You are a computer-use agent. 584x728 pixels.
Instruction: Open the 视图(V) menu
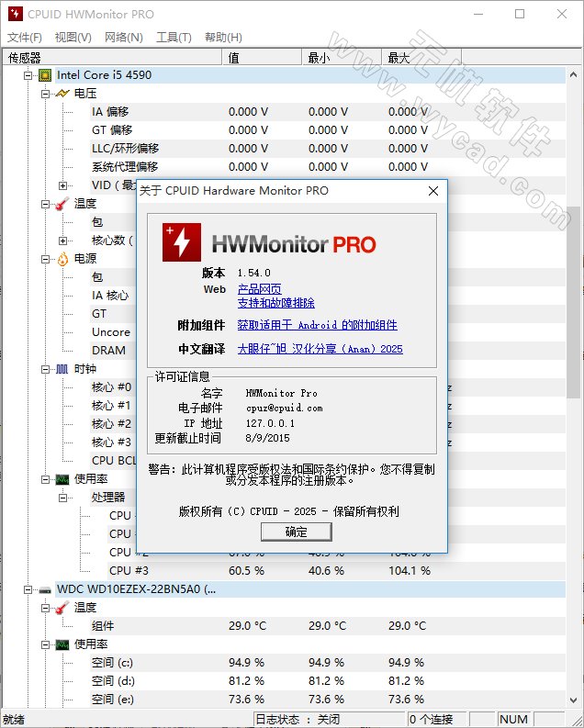[x=73, y=37]
